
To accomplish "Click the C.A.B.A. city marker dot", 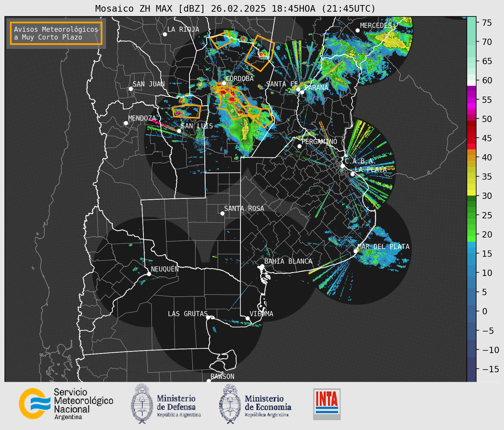I will [343, 166].
